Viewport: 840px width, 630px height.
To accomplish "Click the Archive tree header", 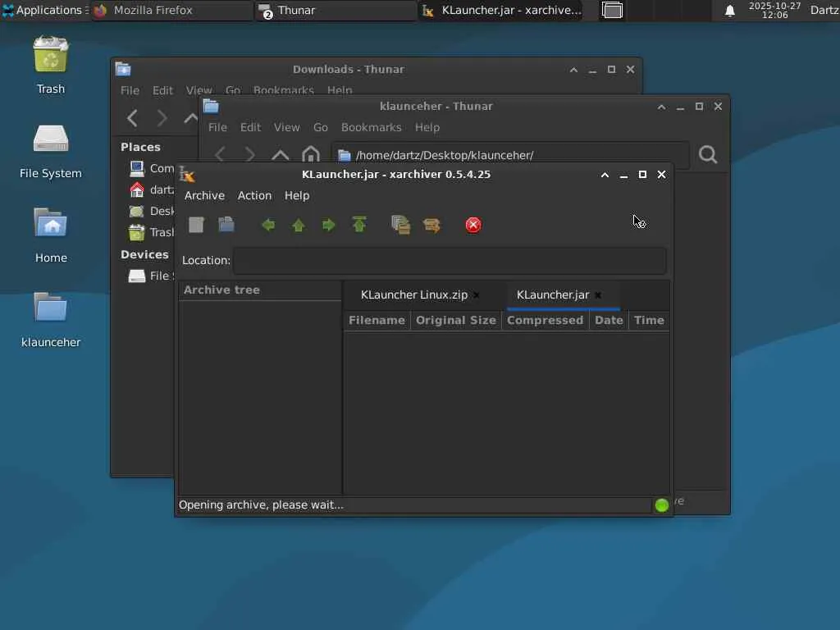I will pyautogui.click(x=260, y=290).
